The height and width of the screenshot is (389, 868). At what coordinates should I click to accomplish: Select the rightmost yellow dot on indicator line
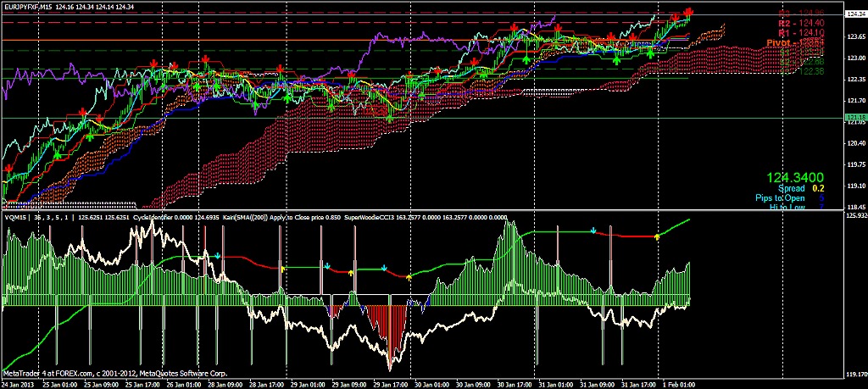(656, 237)
